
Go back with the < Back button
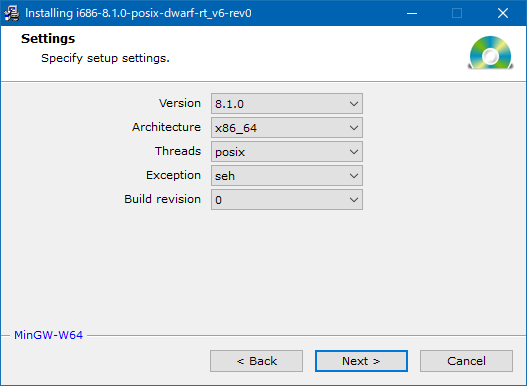tap(256, 361)
